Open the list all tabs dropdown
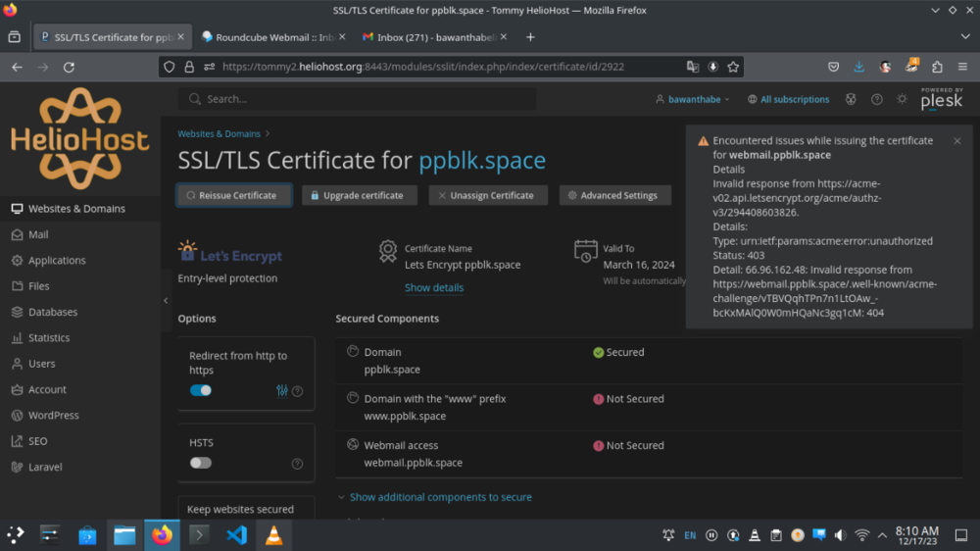 click(965, 37)
